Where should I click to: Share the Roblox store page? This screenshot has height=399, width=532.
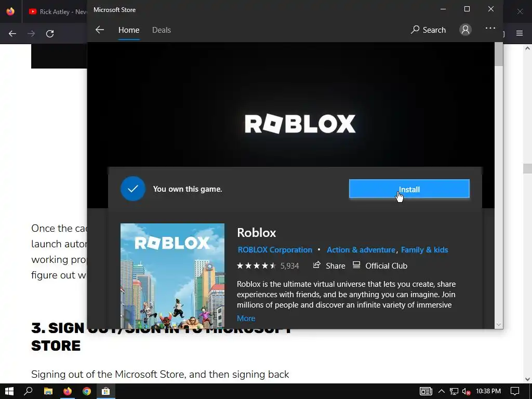[x=329, y=265]
